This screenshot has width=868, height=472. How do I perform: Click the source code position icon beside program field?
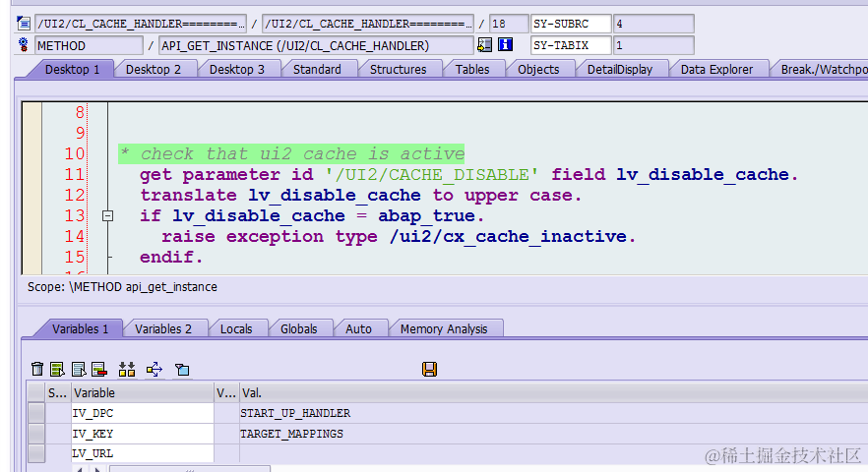24,24
